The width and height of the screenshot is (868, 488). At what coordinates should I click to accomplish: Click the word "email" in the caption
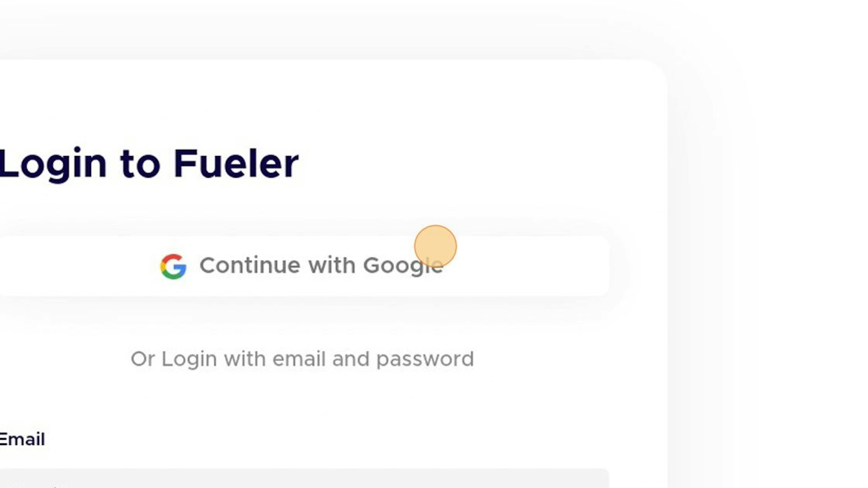pyautogui.click(x=299, y=359)
